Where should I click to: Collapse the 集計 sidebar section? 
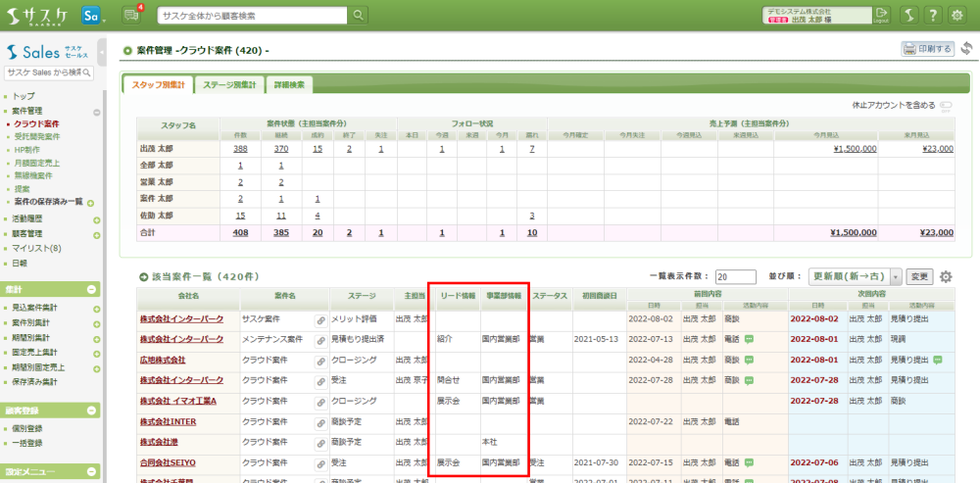91,289
